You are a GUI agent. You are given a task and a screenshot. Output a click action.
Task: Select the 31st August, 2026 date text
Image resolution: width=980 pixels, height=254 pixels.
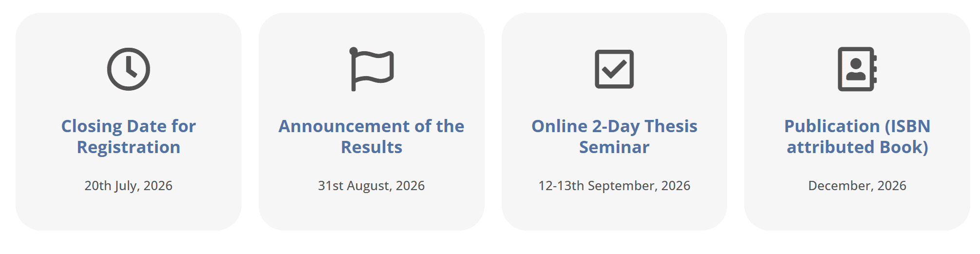coord(372,186)
